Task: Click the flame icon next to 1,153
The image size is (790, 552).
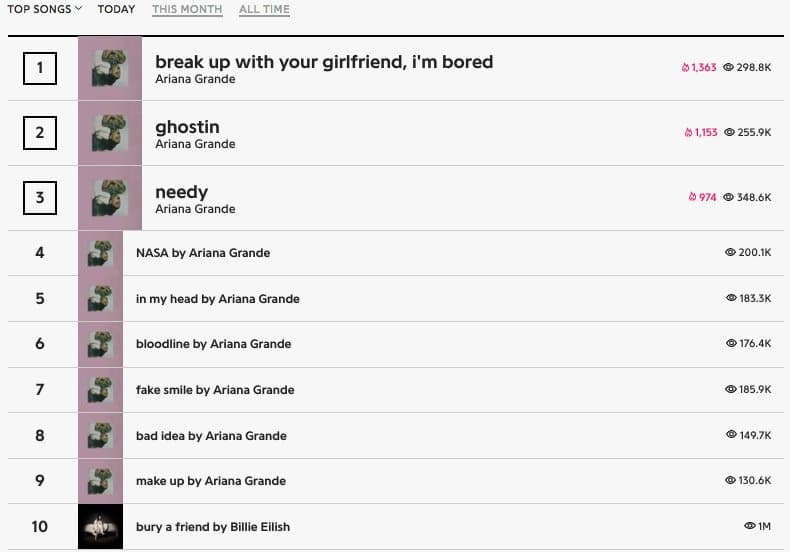Action: pos(688,132)
